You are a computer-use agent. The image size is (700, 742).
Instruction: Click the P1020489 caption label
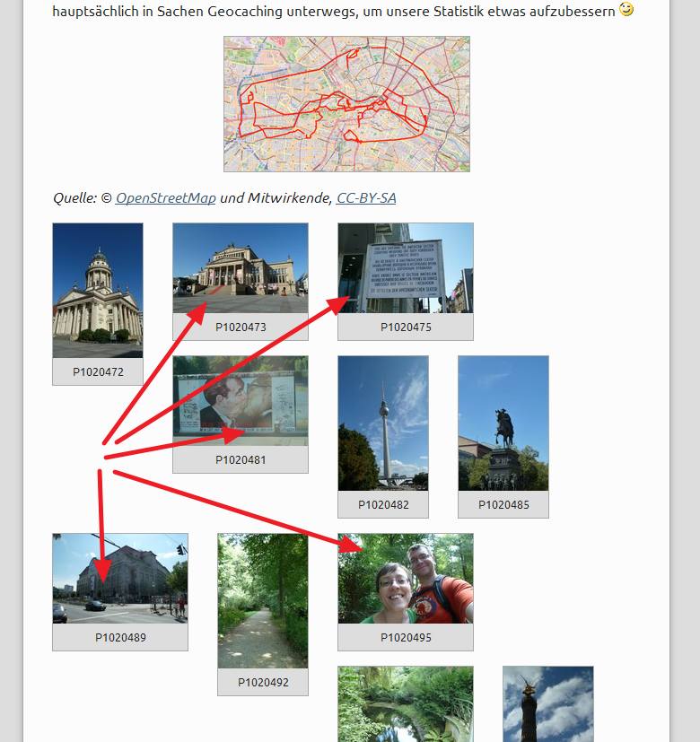(x=120, y=638)
